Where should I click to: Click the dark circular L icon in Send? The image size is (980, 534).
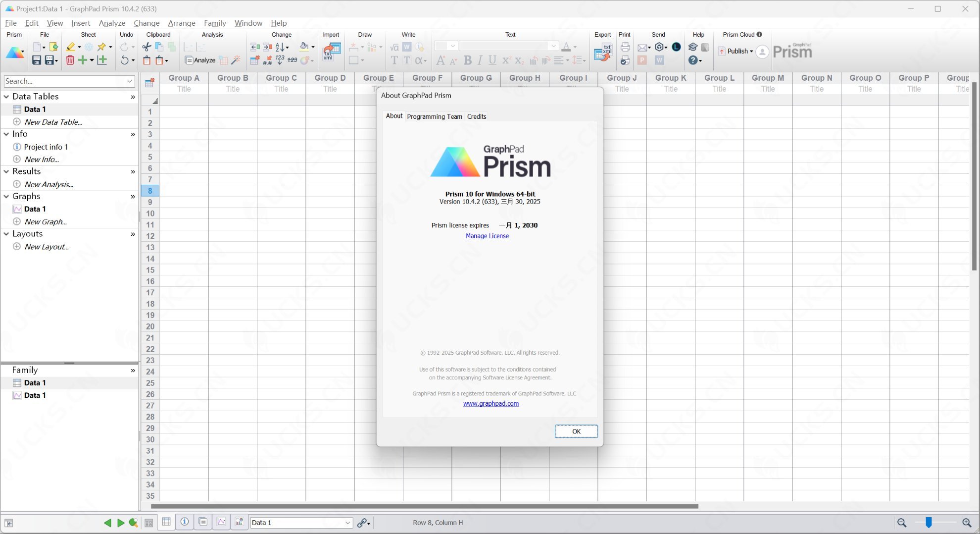click(676, 47)
